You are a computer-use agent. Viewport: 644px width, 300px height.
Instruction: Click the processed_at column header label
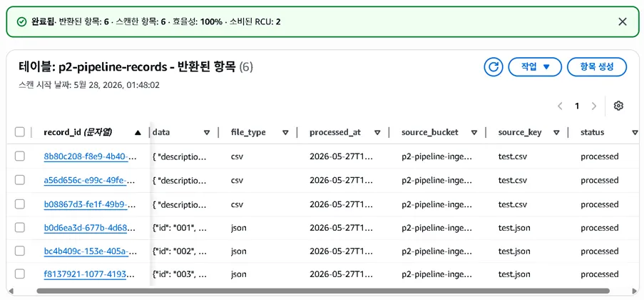pyautogui.click(x=335, y=133)
